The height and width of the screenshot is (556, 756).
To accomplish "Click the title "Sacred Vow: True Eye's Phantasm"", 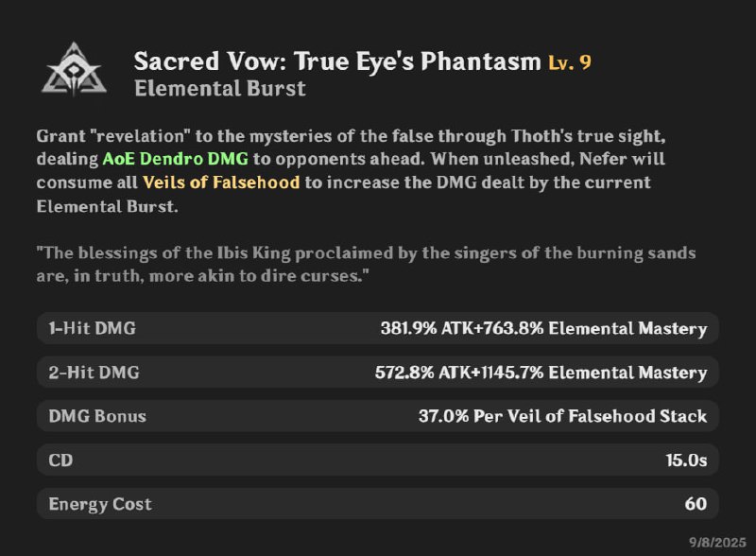I will coord(337,62).
